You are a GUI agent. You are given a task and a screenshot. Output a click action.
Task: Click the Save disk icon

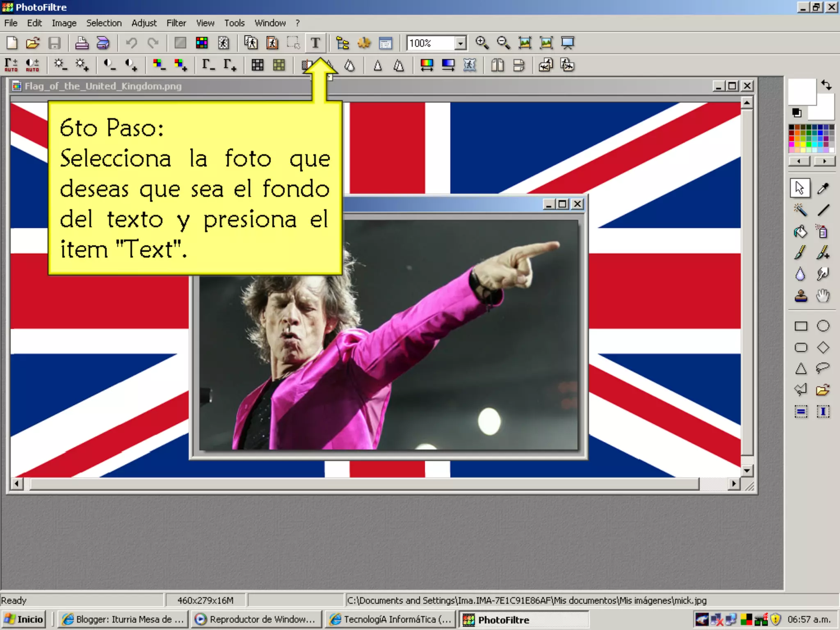[x=54, y=43]
